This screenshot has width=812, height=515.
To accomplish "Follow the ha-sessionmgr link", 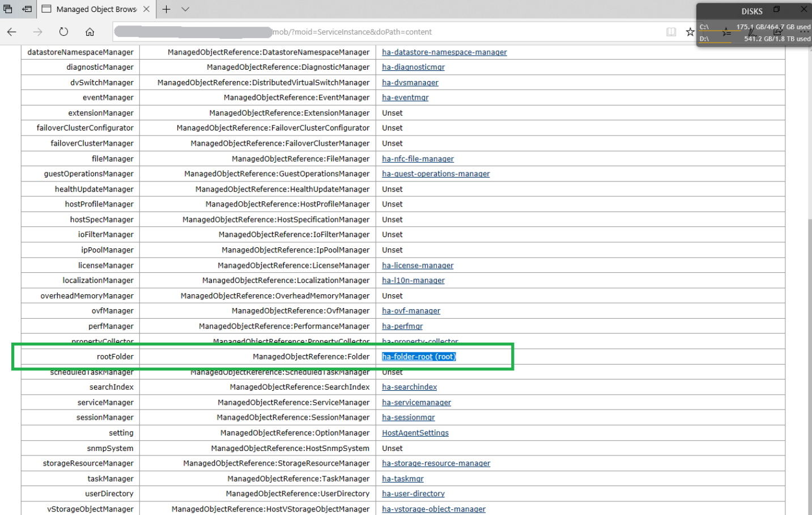I will [x=408, y=417].
